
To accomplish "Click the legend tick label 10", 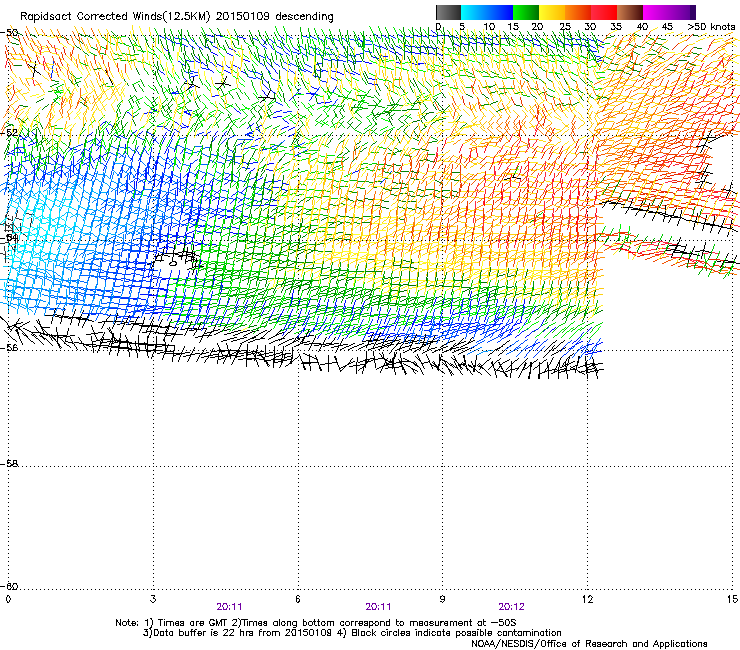I will coord(489,27).
